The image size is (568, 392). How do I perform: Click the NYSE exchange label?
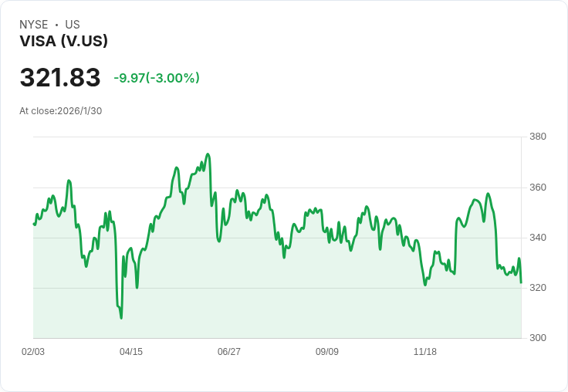[33, 25]
